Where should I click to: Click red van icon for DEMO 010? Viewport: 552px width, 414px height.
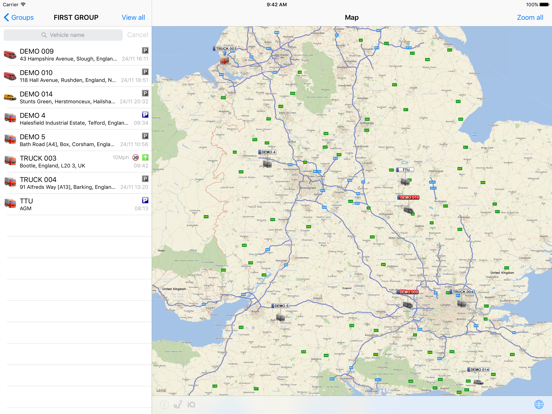pos(10,76)
